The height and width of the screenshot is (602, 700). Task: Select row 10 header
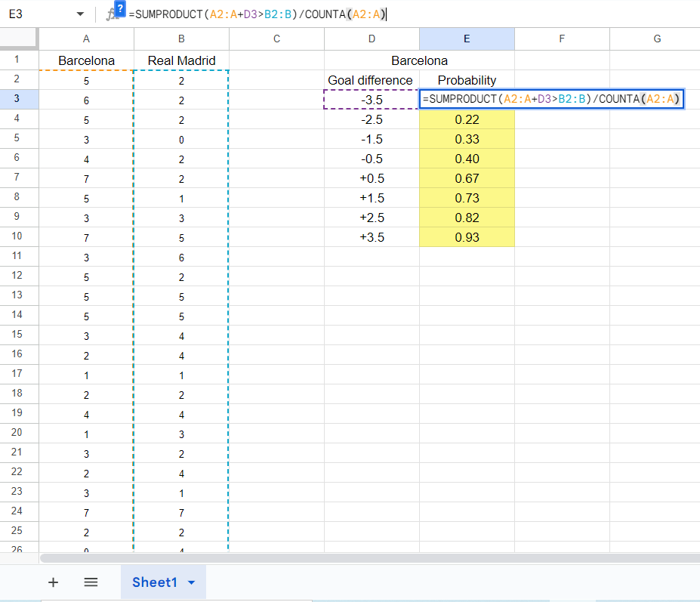(x=19, y=236)
